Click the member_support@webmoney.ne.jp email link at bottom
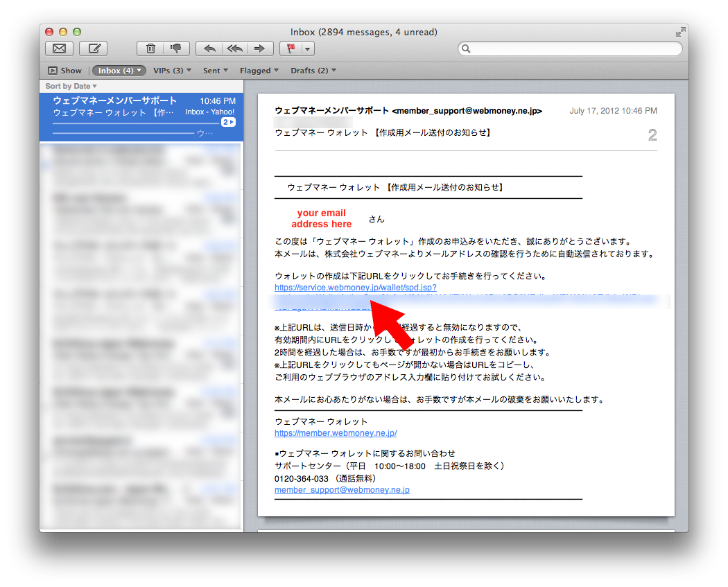This screenshot has height=587, width=728. 342,490
